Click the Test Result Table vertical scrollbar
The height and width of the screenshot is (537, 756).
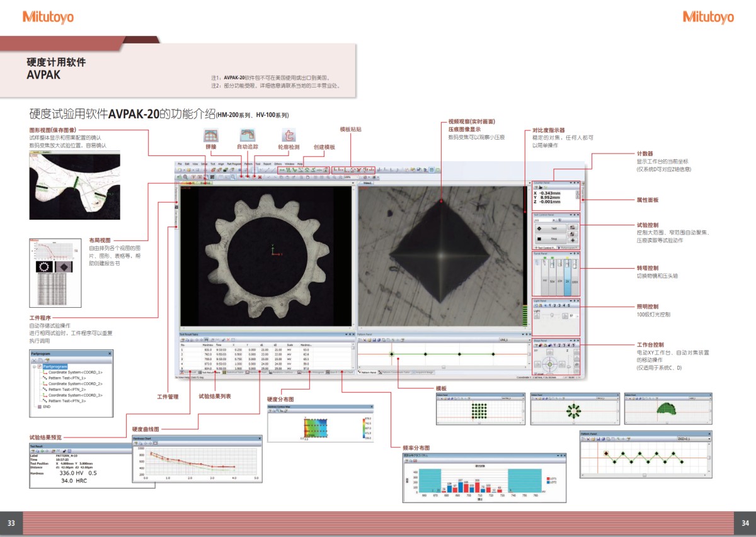pos(353,357)
